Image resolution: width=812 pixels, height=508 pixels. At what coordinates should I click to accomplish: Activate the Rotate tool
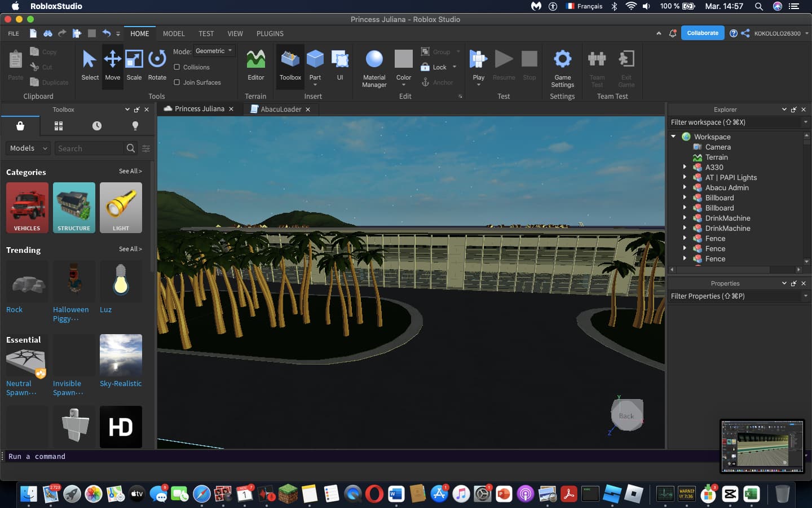click(x=157, y=65)
